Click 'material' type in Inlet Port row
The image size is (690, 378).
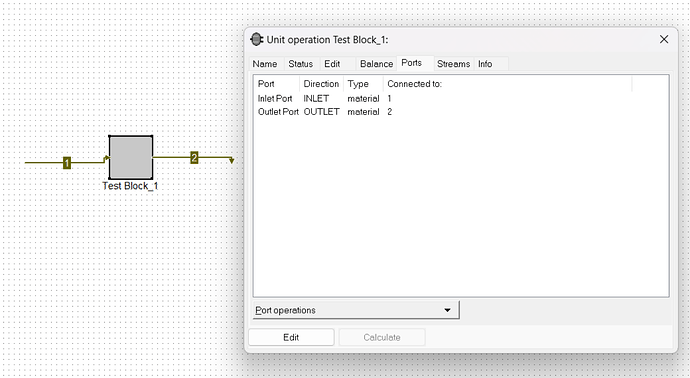click(363, 99)
